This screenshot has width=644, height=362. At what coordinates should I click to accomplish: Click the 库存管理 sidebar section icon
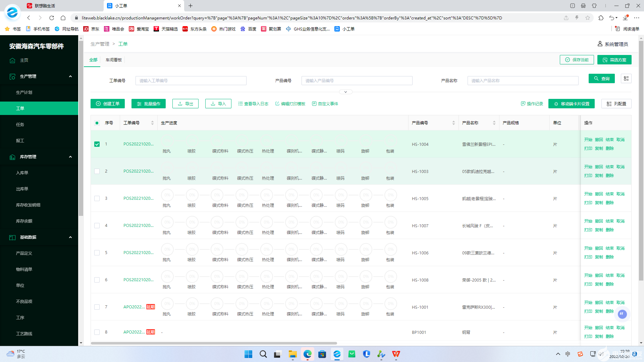click(12, 157)
